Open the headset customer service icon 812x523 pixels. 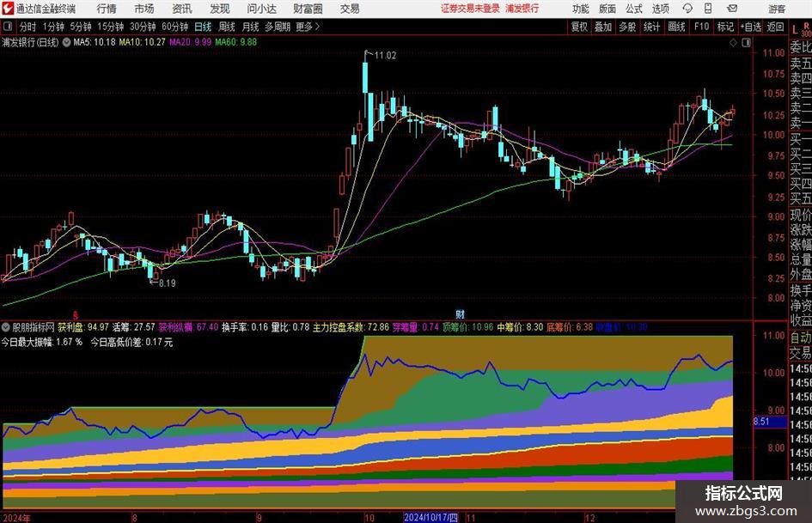coord(687,9)
